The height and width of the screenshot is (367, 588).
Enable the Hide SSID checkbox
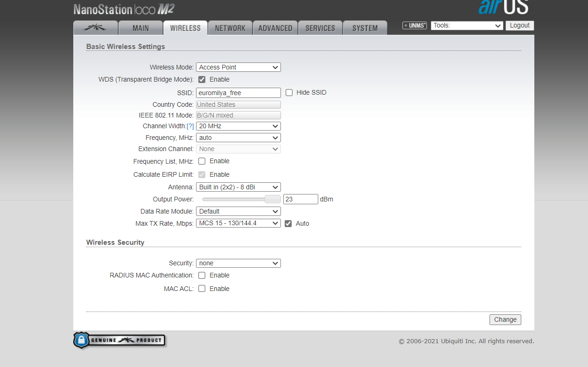289,93
